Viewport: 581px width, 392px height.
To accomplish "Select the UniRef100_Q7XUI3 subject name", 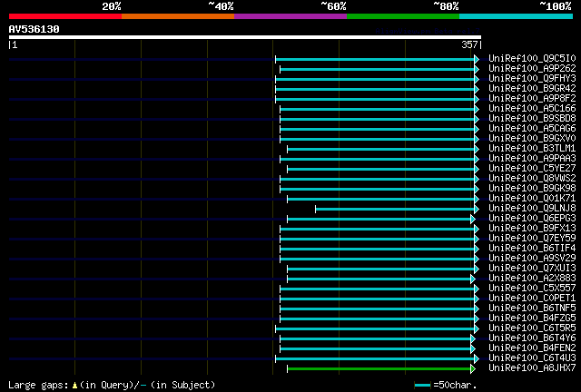I will click(532, 269).
